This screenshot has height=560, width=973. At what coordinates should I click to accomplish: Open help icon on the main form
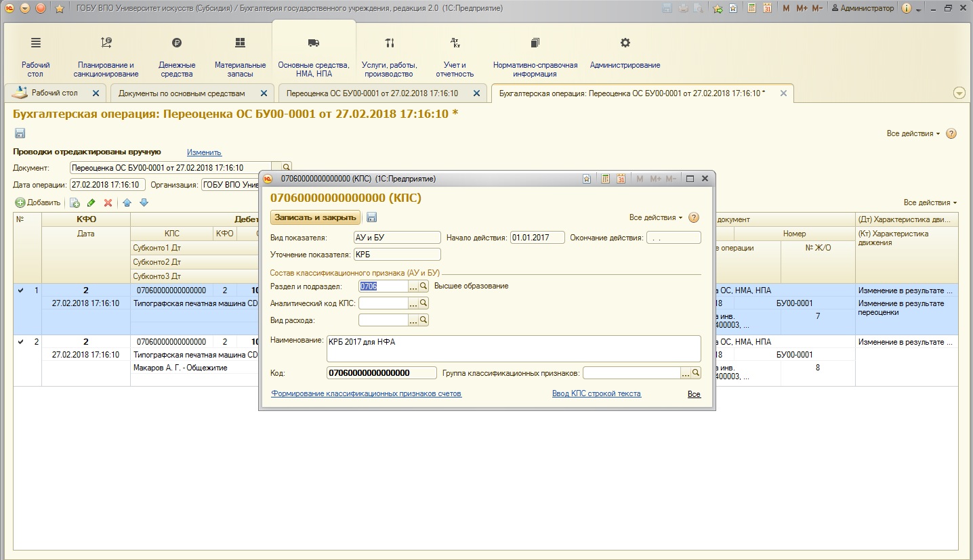[951, 133]
